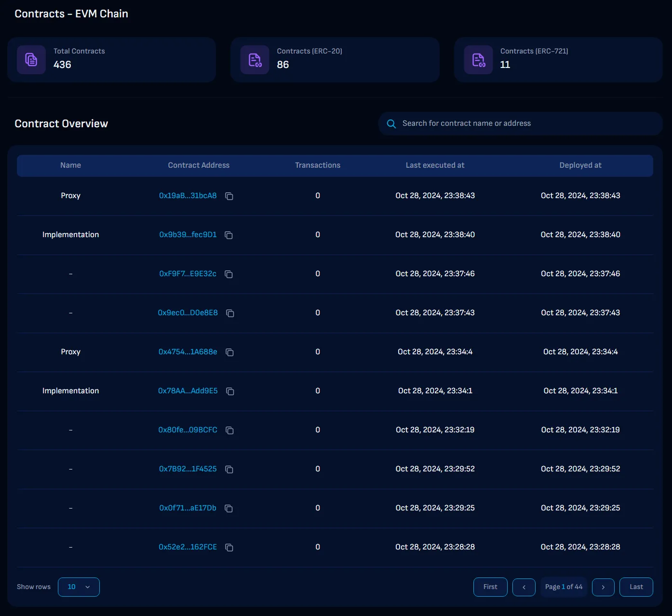Open contract address 0x9ec0...D0e8E8
This screenshot has height=616, width=672.
pos(188,313)
